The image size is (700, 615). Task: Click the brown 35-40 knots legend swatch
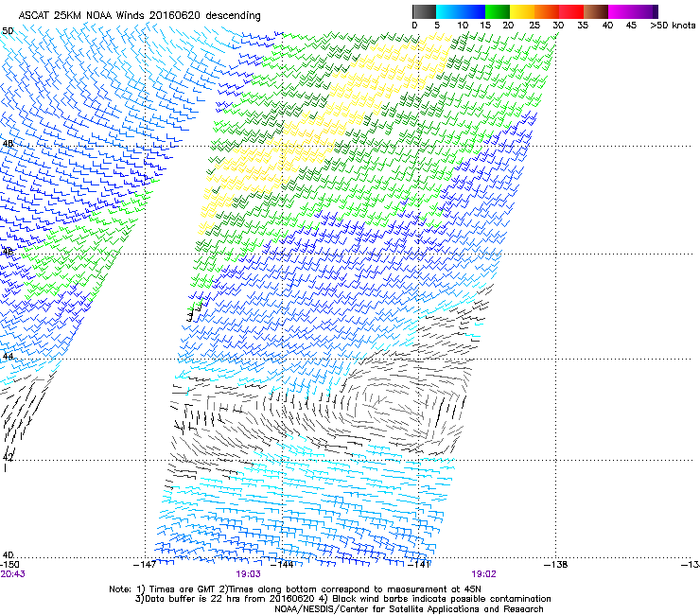point(596,11)
